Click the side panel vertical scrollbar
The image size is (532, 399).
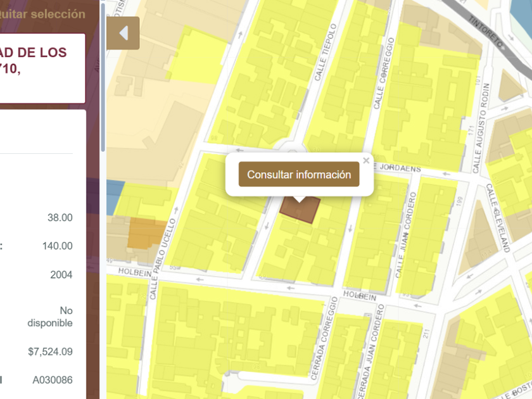(103, 77)
